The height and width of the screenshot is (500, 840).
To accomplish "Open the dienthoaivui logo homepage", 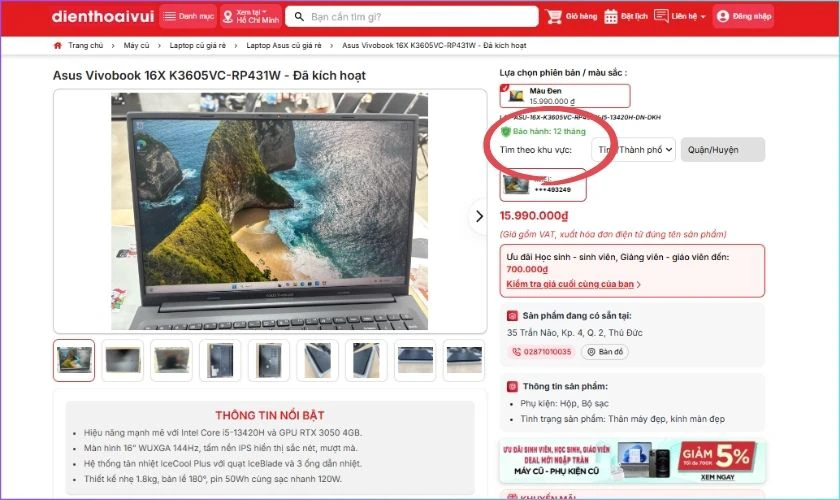I will pos(103,17).
